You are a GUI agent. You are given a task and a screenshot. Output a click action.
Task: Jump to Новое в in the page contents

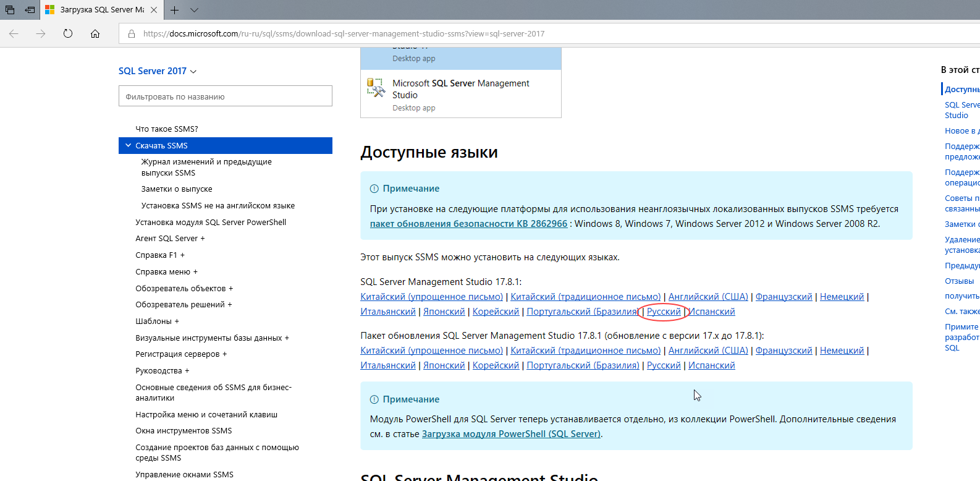(x=962, y=130)
